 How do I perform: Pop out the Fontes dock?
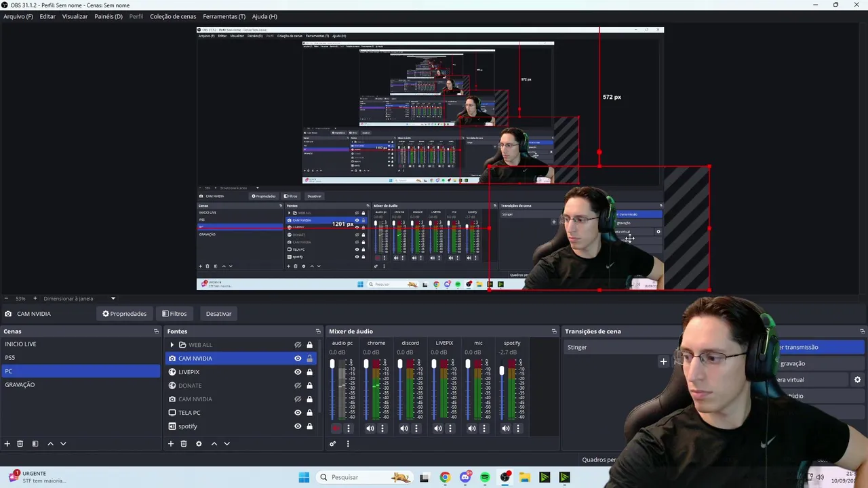[x=318, y=331]
